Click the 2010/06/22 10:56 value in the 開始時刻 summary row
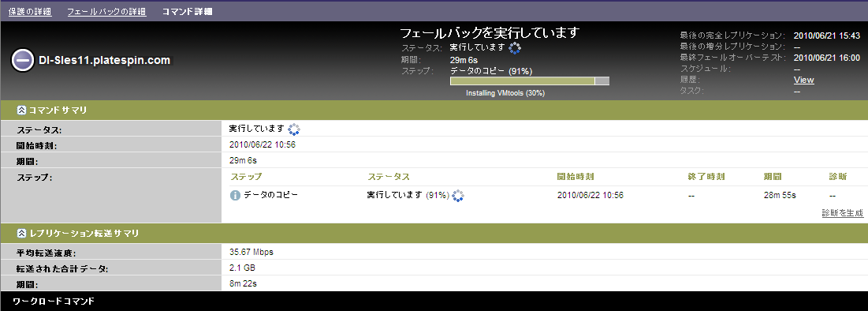The width and height of the screenshot is (868, 311). (x=263, y=144)
